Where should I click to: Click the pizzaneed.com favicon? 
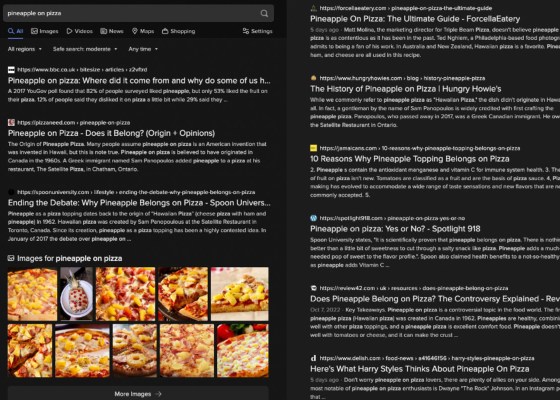point(11,122)
